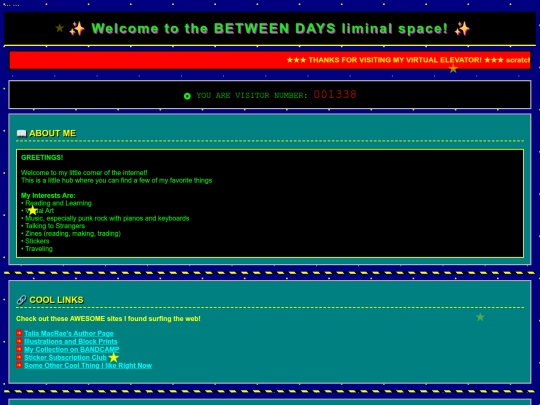
Task: Open Talia MacRae's Author Page link
Action: [69, 333]
